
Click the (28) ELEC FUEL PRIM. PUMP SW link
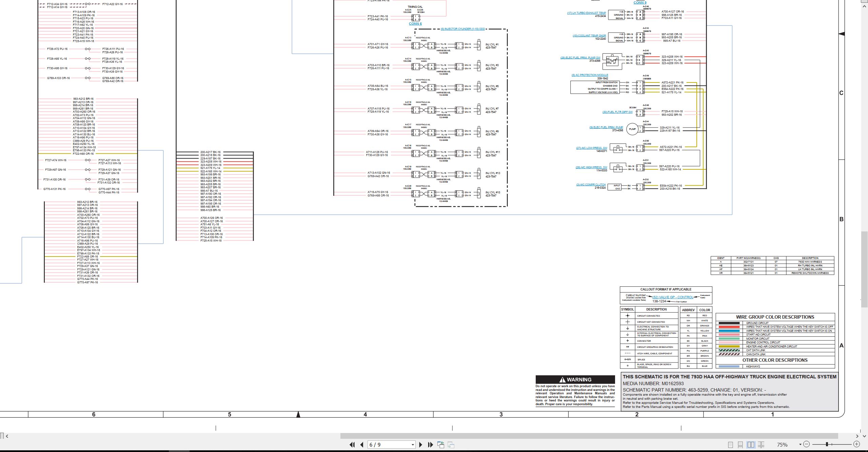(x=580, y=58)
